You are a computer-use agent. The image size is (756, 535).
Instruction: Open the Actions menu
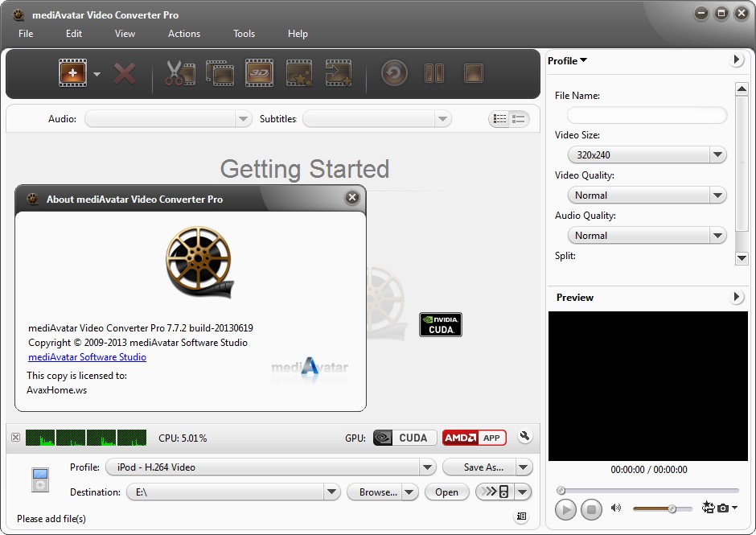tap(183, 34)
